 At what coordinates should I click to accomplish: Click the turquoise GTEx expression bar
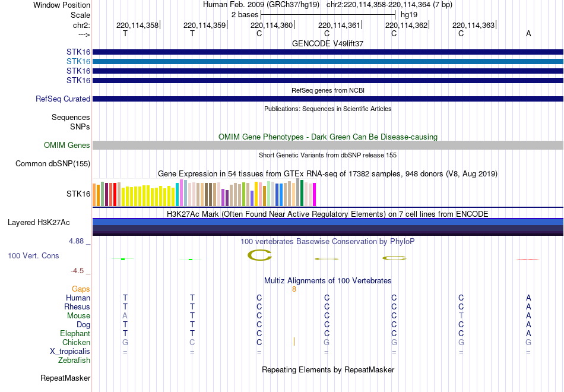pos(177,194)
